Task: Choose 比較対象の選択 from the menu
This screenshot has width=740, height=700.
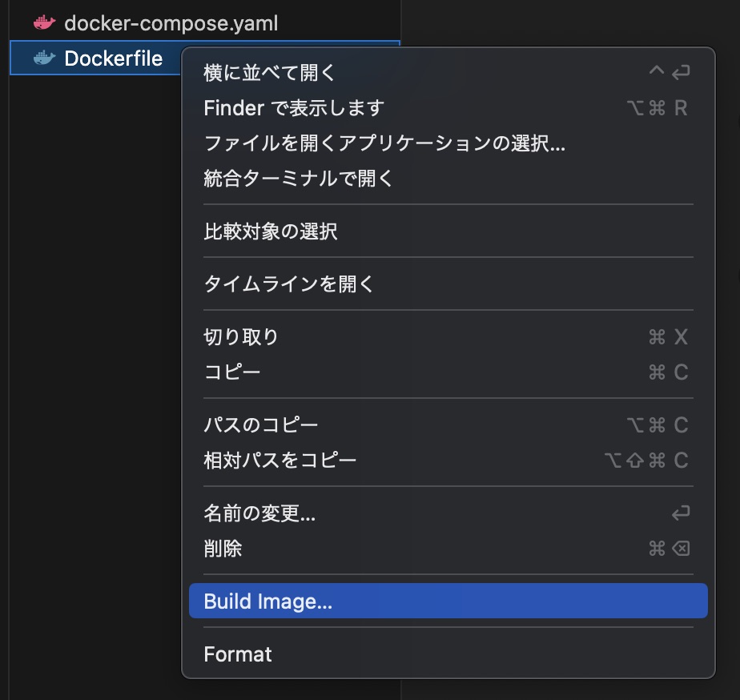Action: click(x=271, y=231)
